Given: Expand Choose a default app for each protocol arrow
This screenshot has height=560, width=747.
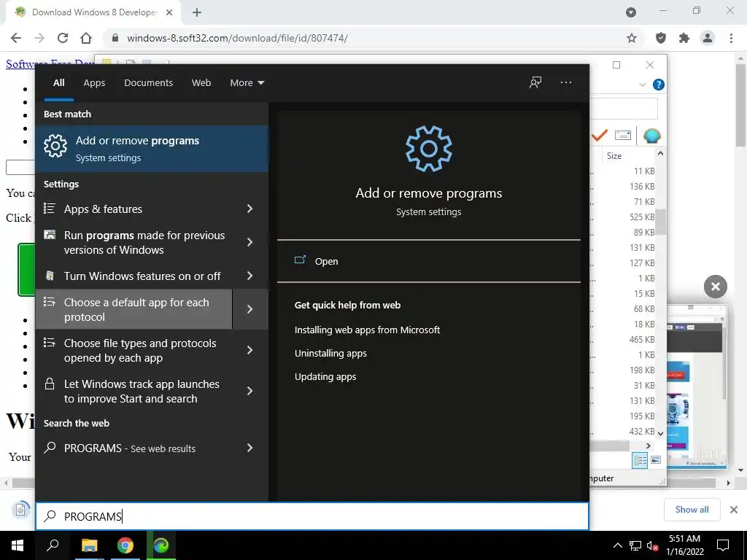Looking at the screenshot, I should coord(250,309).
